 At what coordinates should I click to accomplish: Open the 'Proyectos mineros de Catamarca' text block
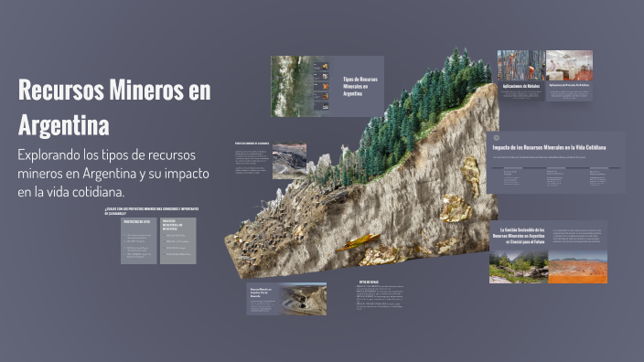[252, 158]
